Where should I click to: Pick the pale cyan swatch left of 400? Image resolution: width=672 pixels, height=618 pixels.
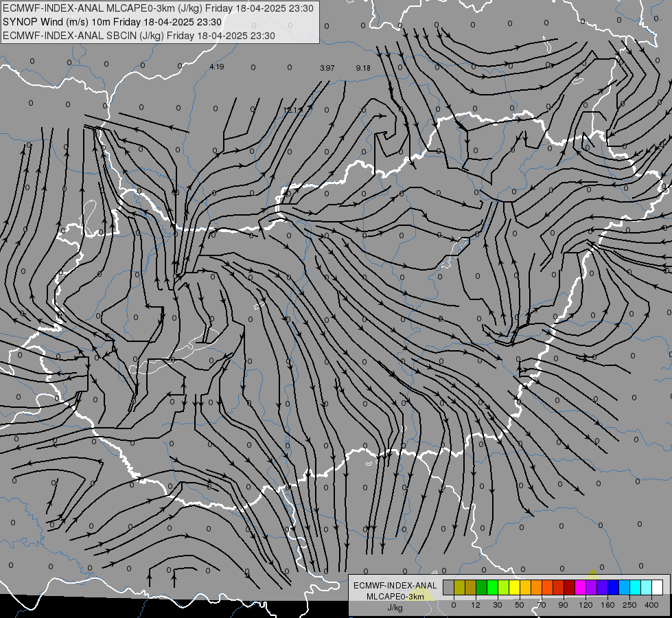[647, 587]
